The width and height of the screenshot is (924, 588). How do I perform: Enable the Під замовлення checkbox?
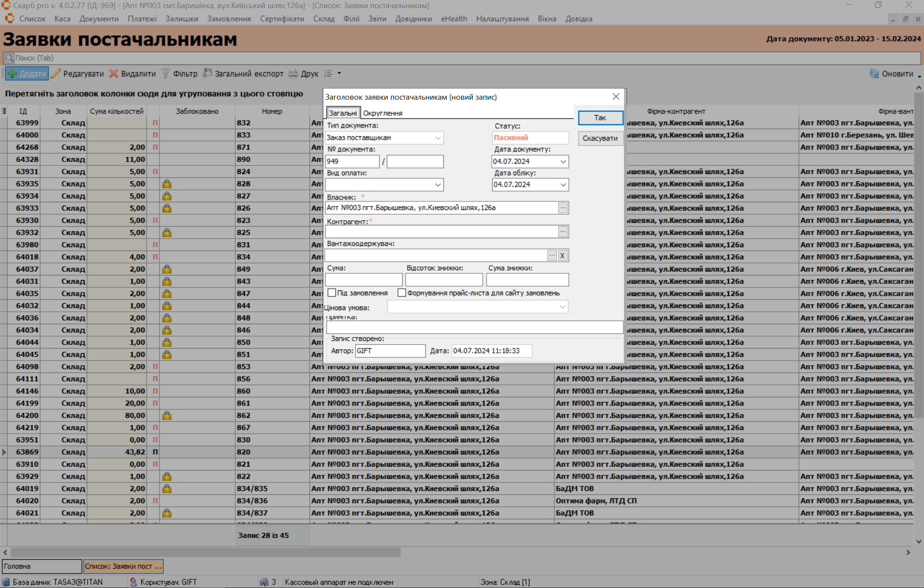click(x=332, y=293)
